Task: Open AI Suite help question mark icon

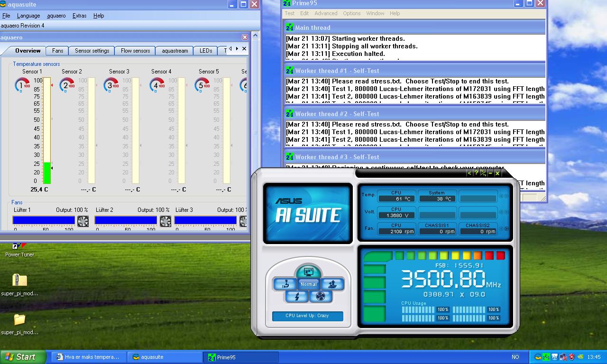Action: click(x=476, y=173)
